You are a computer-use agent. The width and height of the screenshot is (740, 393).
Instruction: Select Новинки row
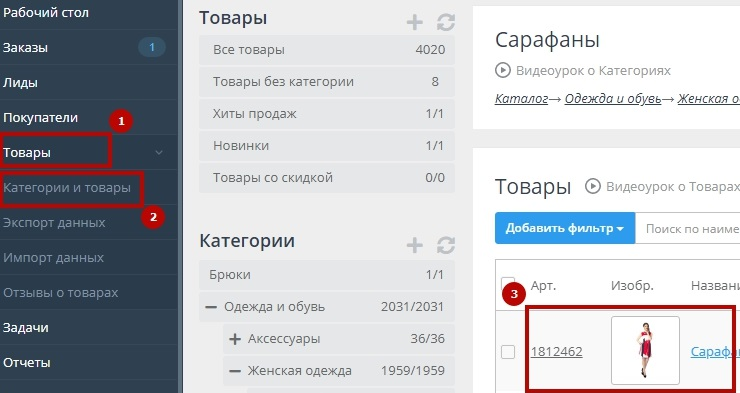327,145
